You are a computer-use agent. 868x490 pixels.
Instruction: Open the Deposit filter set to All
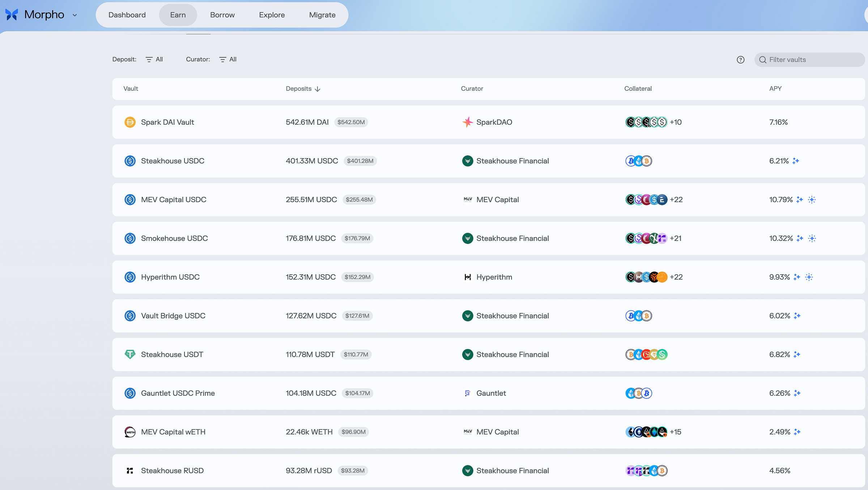(154, 59)
